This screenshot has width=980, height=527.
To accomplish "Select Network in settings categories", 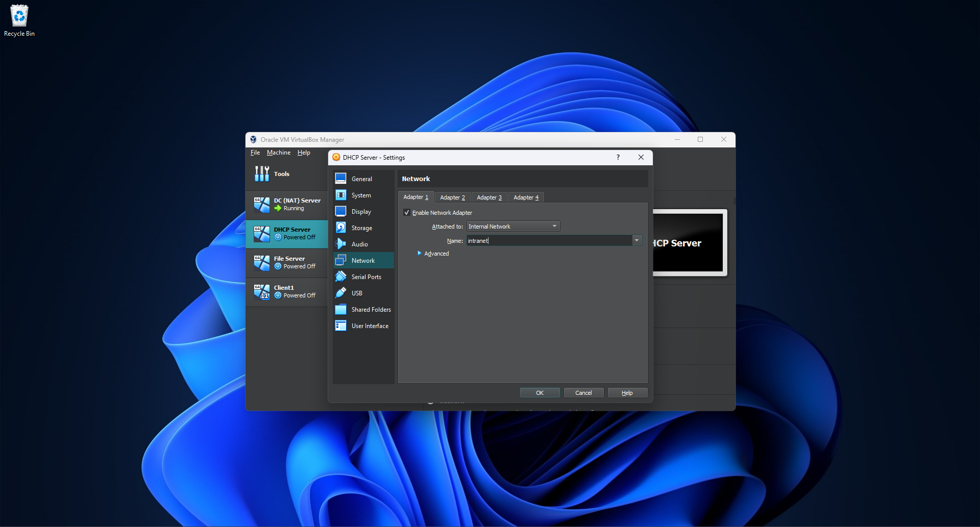I will click(363, 260).
